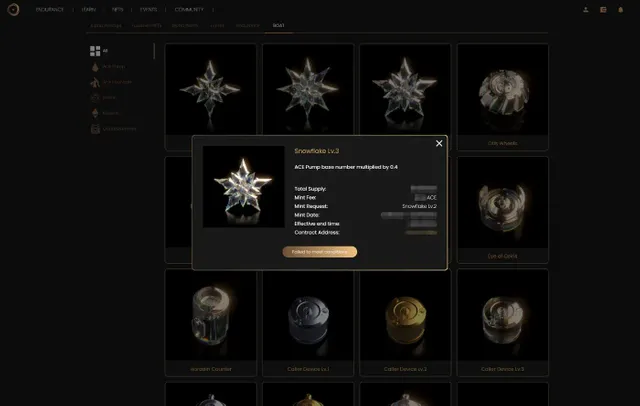640x406 pixels.
Task: Open the gold Caller Device Lv.2 card image
Action: pos(405,315)
